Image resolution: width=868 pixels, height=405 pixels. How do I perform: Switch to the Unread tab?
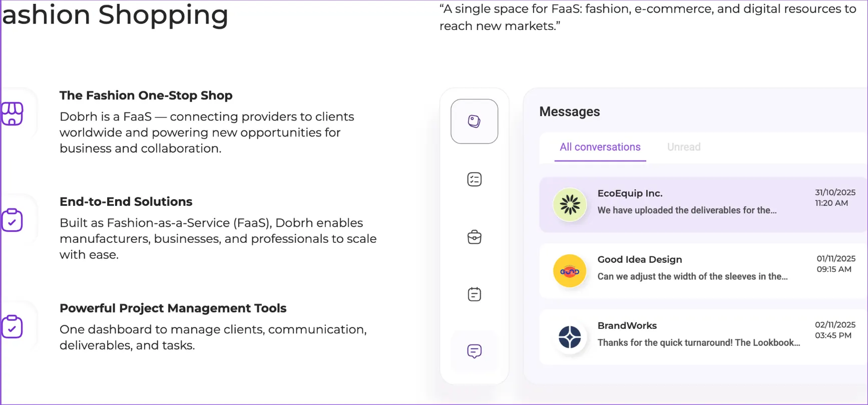pos(684,147)
